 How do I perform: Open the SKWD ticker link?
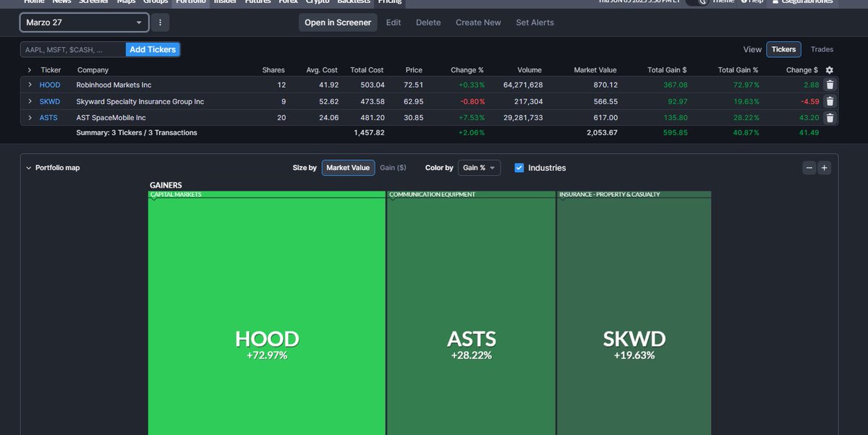click(x=50, y=101)
